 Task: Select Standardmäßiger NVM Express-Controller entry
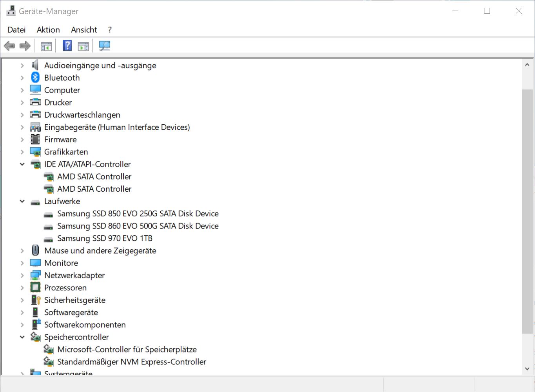pyautogui.click(x=132, y=362)
